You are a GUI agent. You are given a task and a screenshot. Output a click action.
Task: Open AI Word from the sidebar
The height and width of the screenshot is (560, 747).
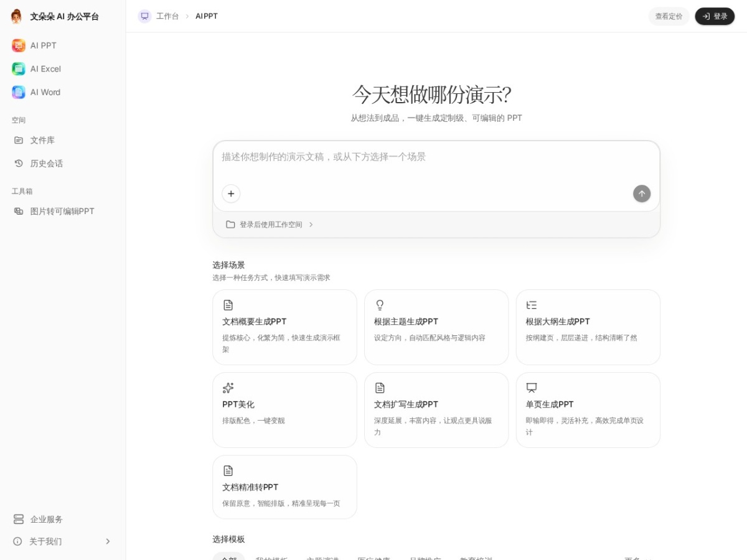(x=62, y=92)
